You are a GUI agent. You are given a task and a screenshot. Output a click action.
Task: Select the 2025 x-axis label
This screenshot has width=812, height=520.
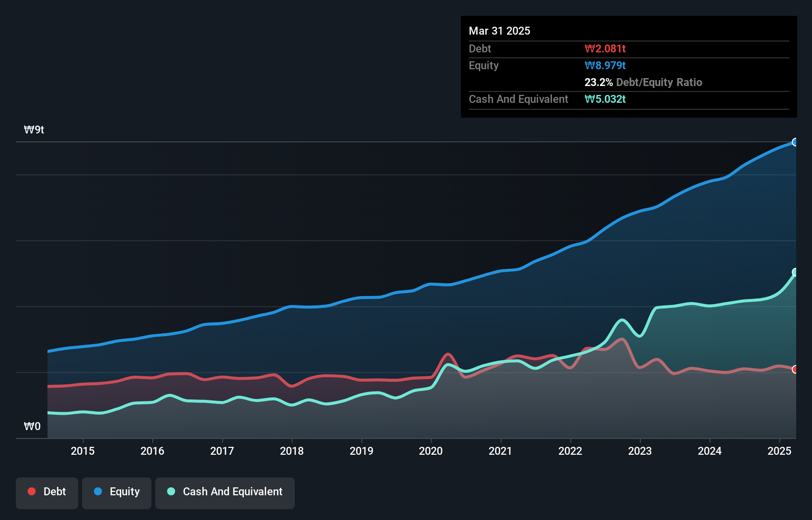[779, 451]
